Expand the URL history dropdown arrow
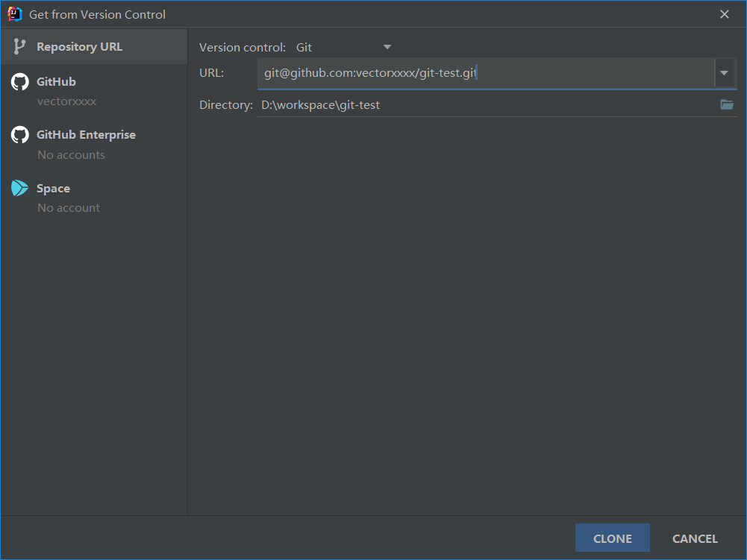The width and height of the screenshot is (747, 560). [724, 73]
